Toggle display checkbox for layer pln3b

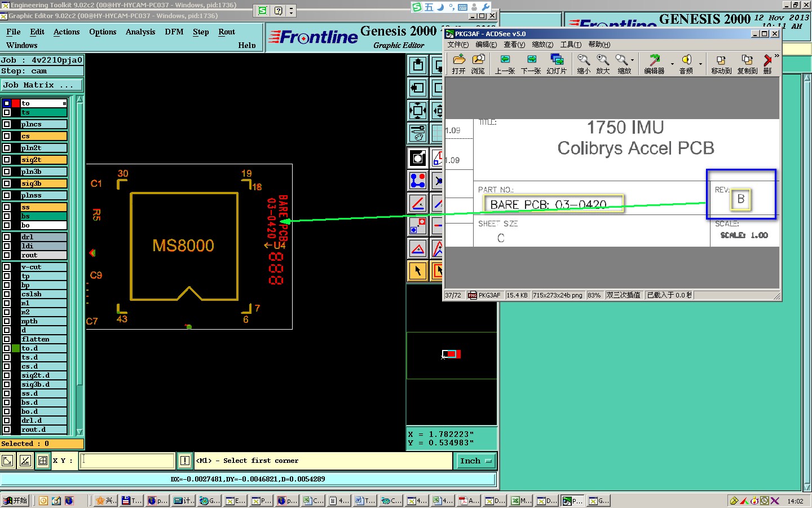coord(7,172)
